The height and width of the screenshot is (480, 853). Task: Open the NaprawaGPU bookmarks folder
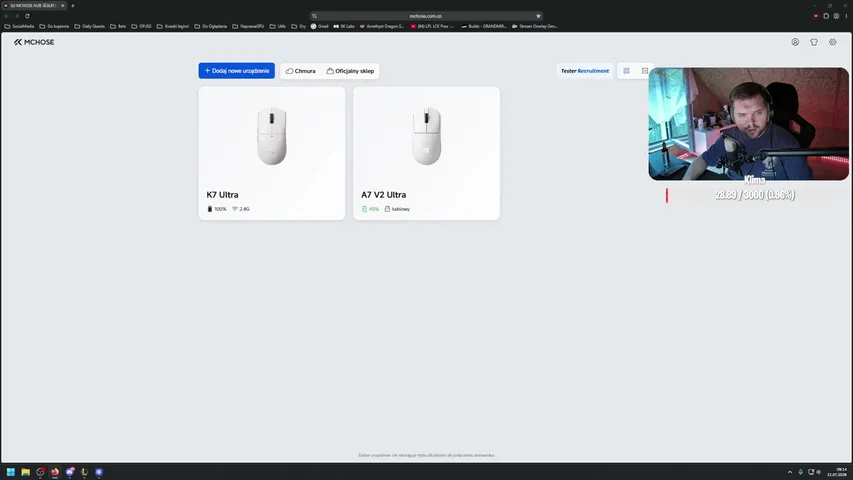(x=248, y=26)
